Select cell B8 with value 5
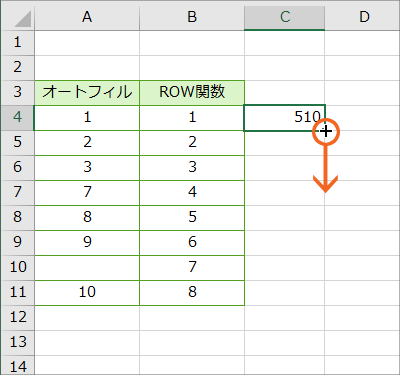Image resolution: width=400 pixels, height=375 pixels. click(192, 218)
